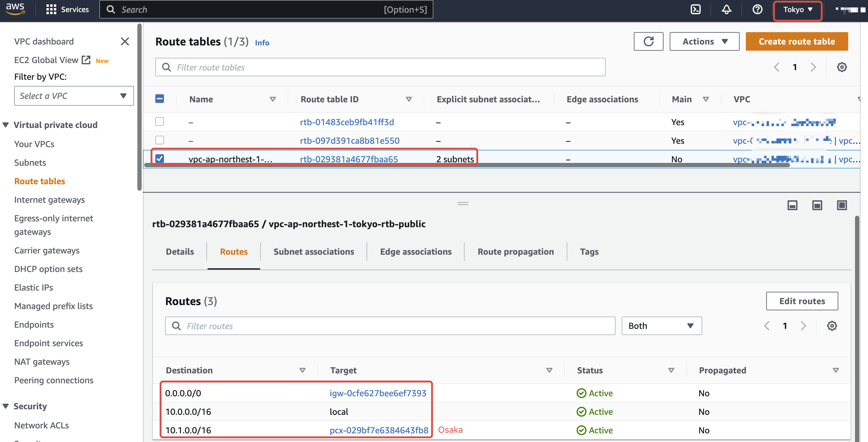Viewport: 868px width, 442px height.
Task: Maximize the details split panel
Action: coord(841,205)
